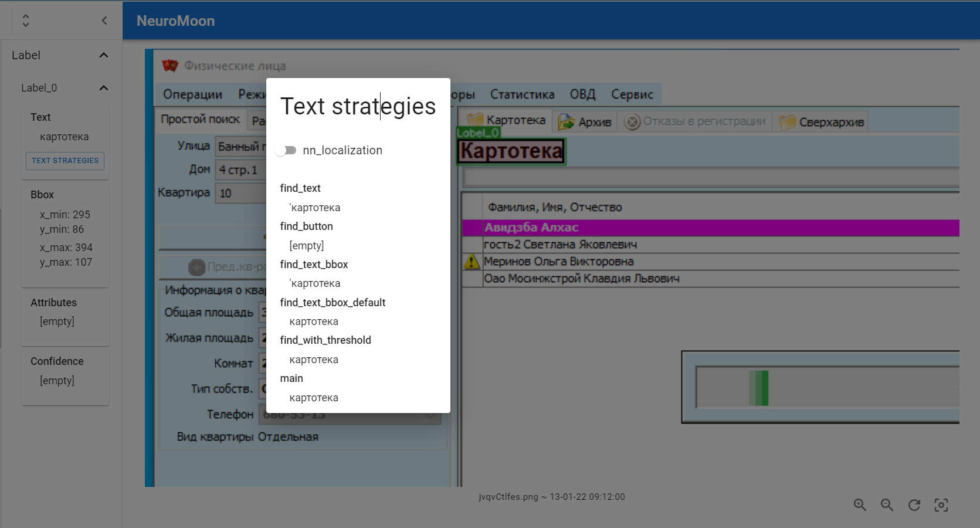Zoom out of the image
980x528 pixels.
click(x=887, y=505)
